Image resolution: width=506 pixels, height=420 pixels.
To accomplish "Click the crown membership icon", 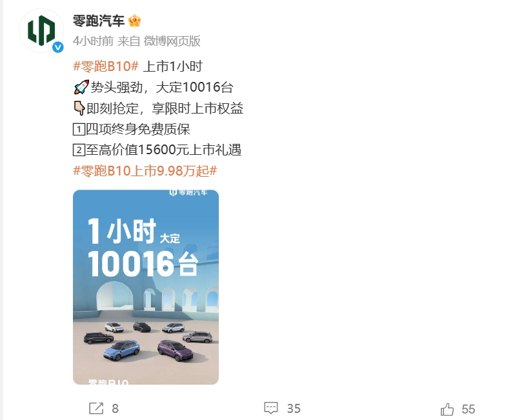I will click(x=134, y=21).
